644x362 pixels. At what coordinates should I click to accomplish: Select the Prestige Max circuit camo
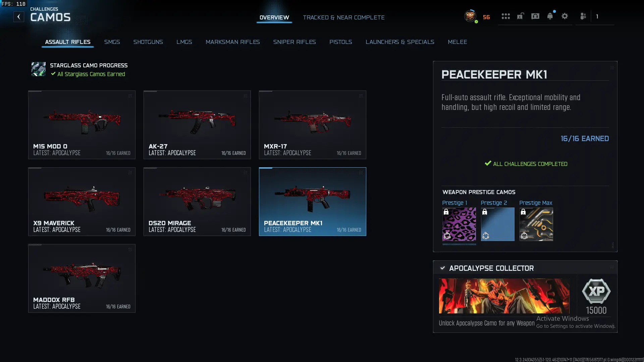coord(536,224)
